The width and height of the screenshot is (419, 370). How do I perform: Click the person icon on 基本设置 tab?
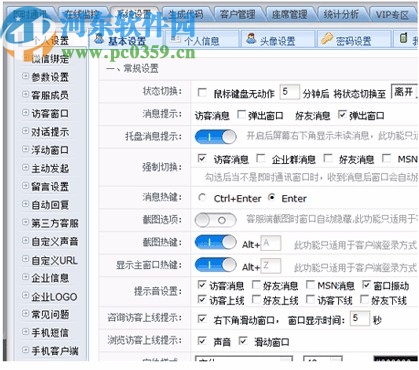point(99,39)
